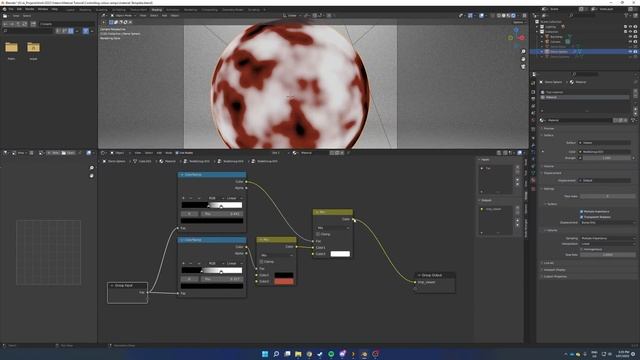This screenshot has height=360, width=640.
Task: Click the Strength slider in Surface panel
Action: [606, 158]
